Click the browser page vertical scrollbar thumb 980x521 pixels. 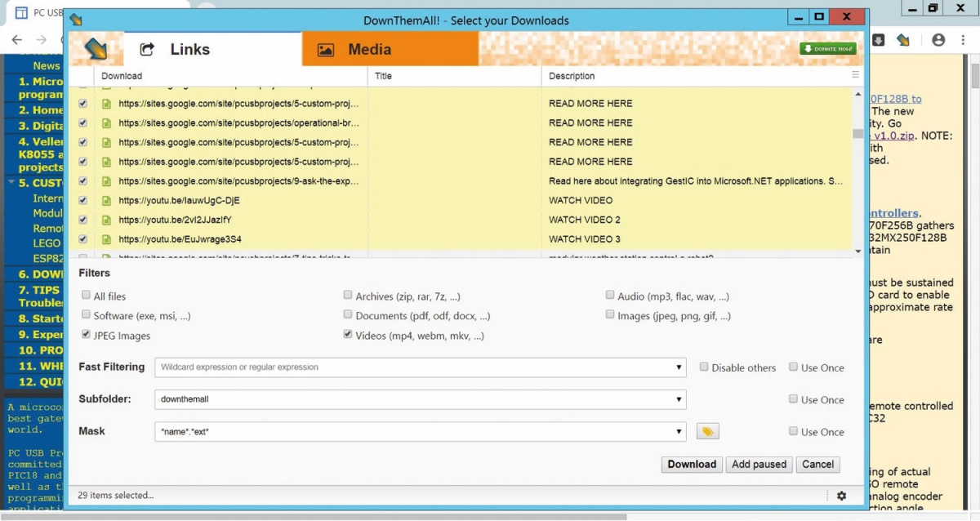(974, 75)
